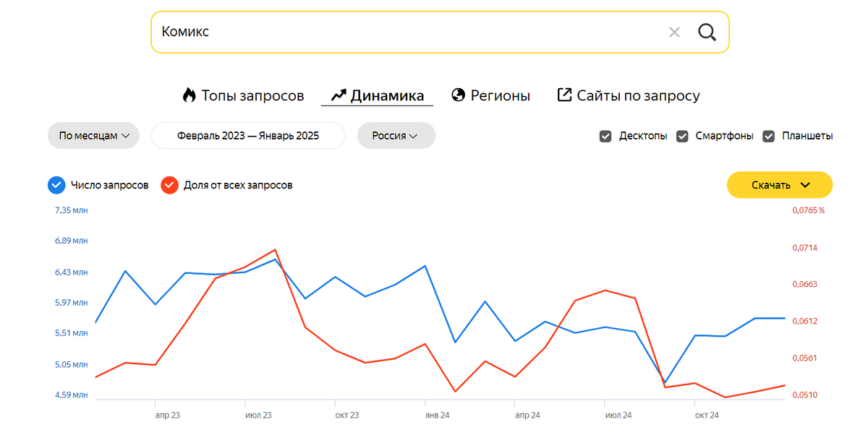Click the external link icon for Сайты

click(x=564, y=95)
